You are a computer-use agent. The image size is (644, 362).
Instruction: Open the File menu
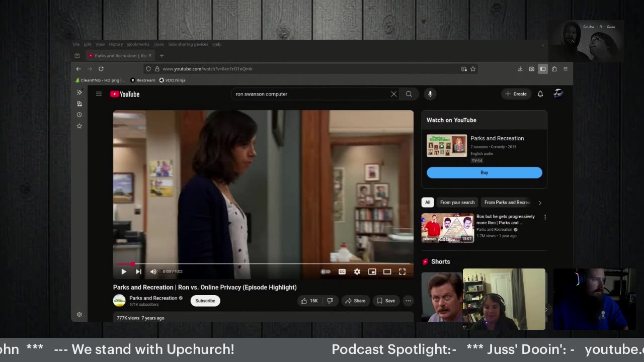(76, 44)
